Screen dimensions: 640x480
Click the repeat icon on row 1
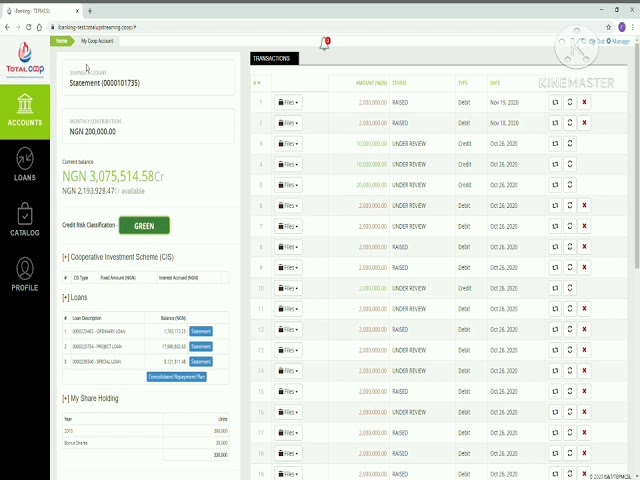coord(555,102)
